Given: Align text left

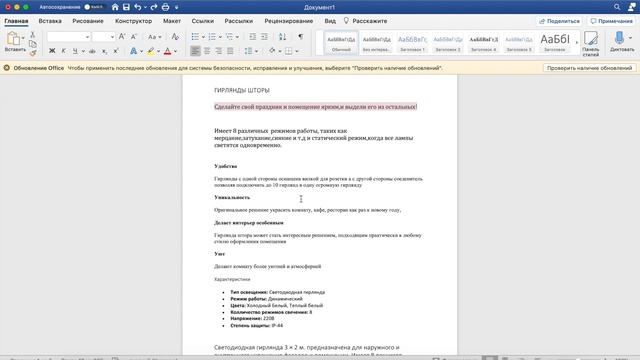Looking at the screenshot, I should pyautogui.click(x=195, y=51).
